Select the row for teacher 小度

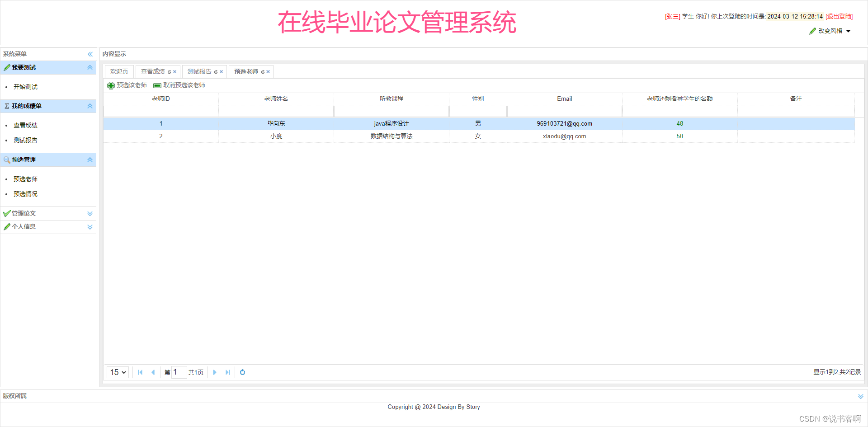click(479, 136)
